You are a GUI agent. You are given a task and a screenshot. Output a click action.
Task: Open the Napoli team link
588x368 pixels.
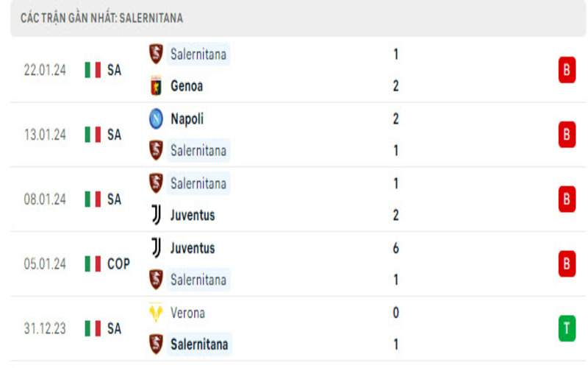tap(187, 118)
